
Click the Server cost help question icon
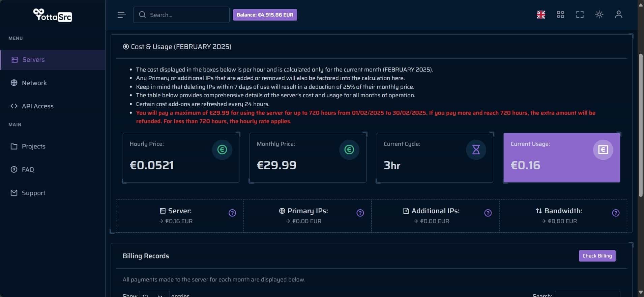(x=232, y=213)
